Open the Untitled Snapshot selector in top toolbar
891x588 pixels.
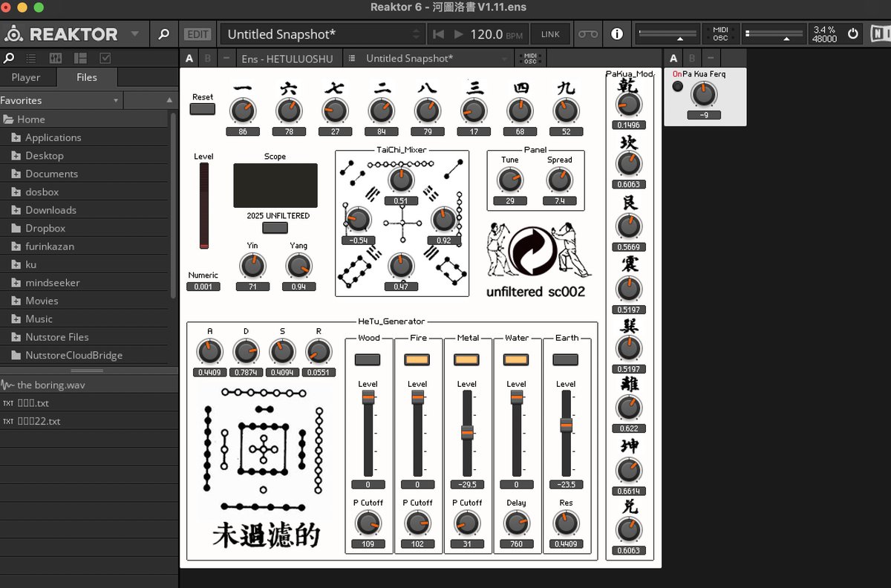click(x=323, y=34)
